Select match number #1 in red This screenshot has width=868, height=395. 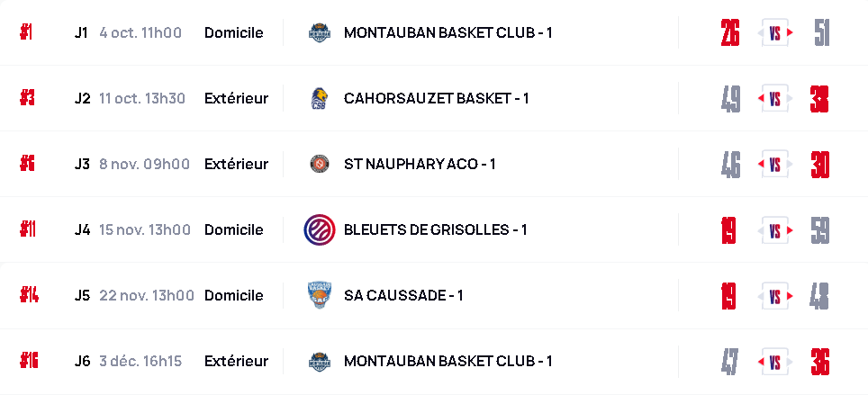click(26, 32)
